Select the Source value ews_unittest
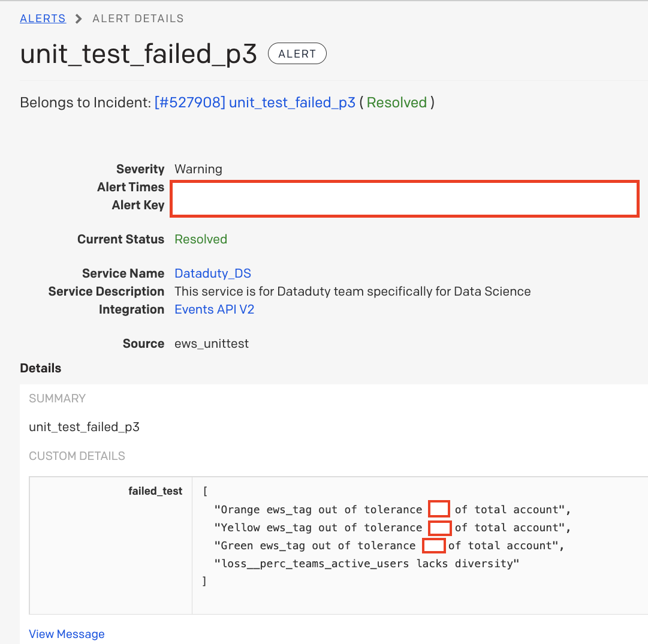The width and height of the screenshot is (648, 644). (x=212, y=343)
